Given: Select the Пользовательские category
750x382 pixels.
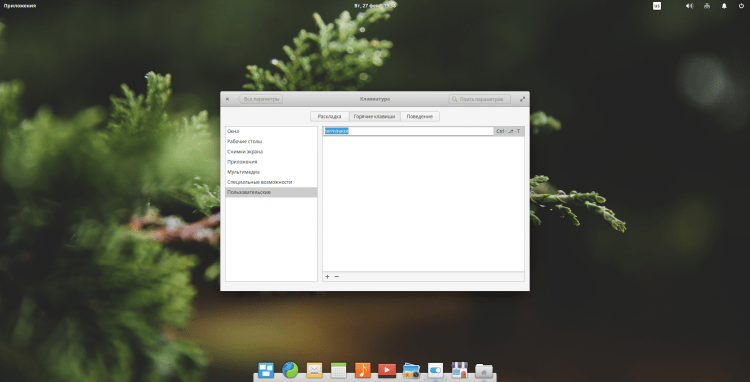Looking at the screenshot, I should coord(271,192).
